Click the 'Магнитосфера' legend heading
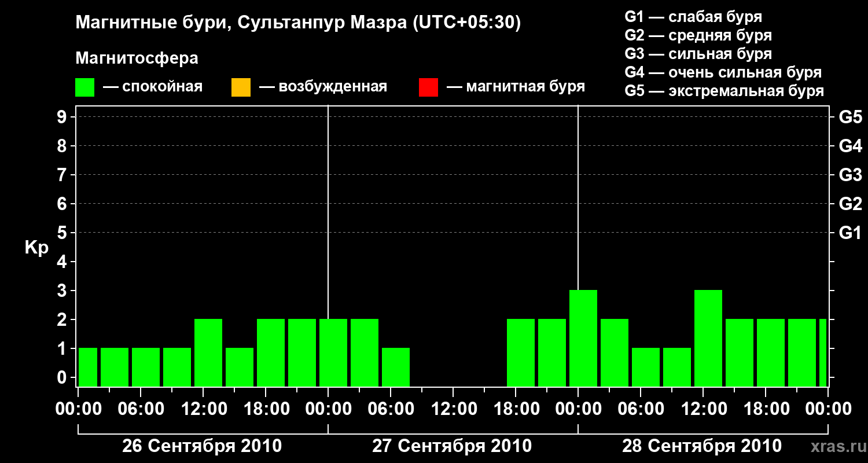868x463 pixels. pyautogui.click(x=137, y=58)
